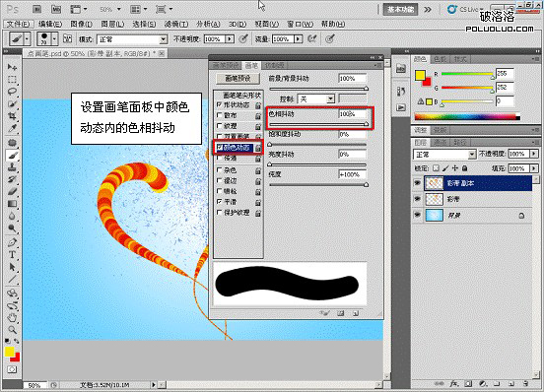Open the tool preset picker arrow
The image size is (544, 392).
click(27, 38)
